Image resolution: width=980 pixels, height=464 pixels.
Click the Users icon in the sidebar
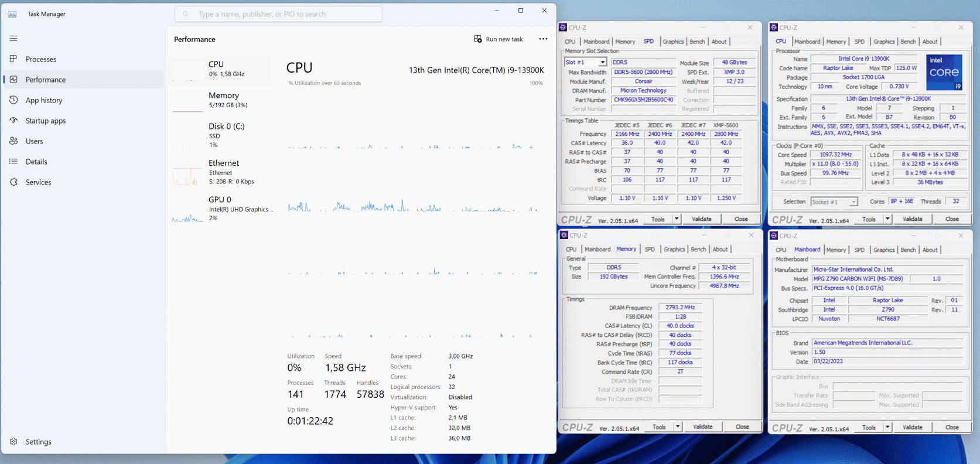(x=13, y=141)
